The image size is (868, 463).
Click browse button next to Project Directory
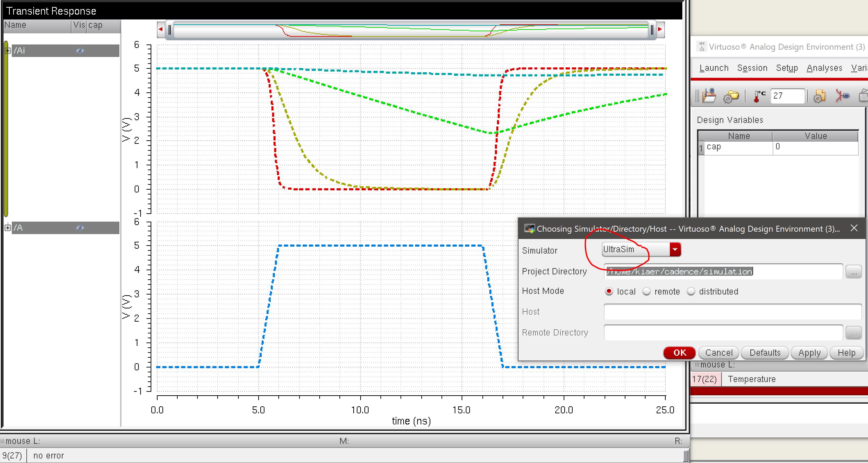[854, 272]
